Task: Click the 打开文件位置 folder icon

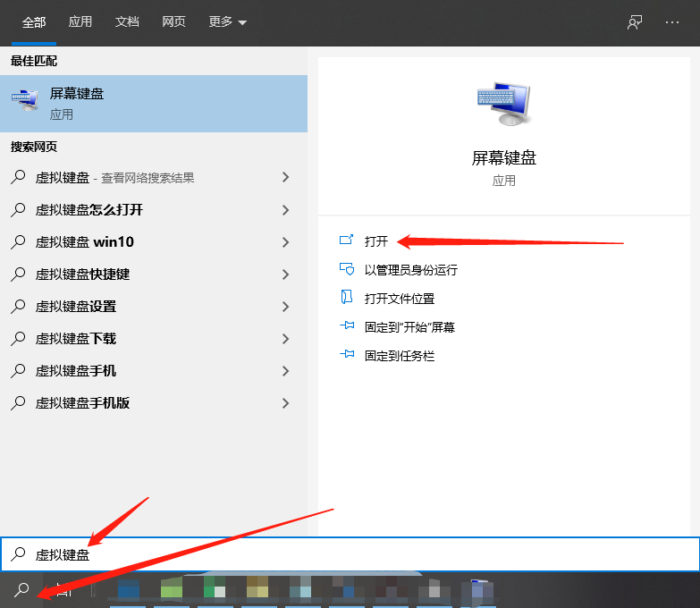Action: [347, 298]
